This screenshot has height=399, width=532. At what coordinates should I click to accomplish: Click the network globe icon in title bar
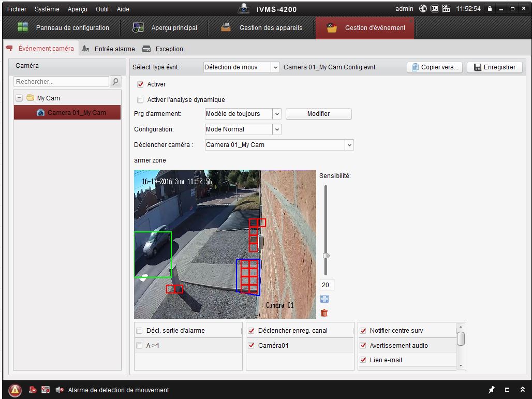(423, 9)
